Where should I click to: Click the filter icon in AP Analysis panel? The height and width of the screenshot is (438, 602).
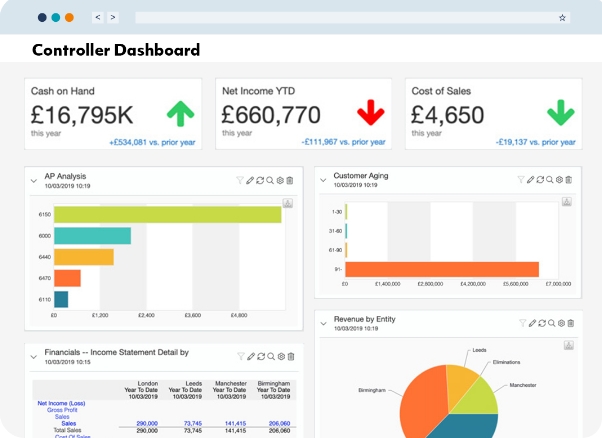[x=240, y=180]
